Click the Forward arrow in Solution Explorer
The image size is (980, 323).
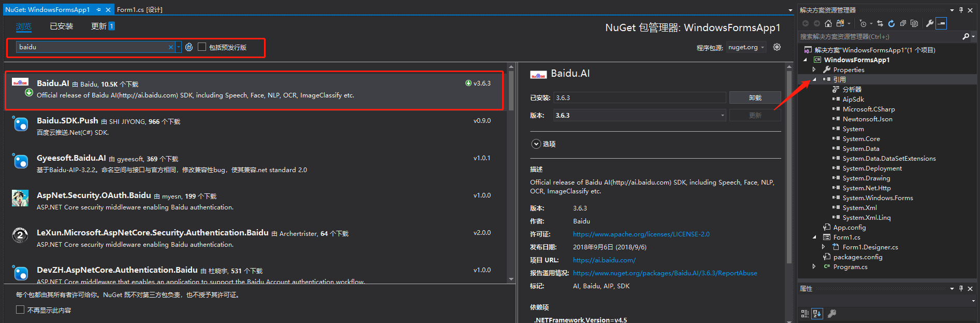tap(817, 23)
